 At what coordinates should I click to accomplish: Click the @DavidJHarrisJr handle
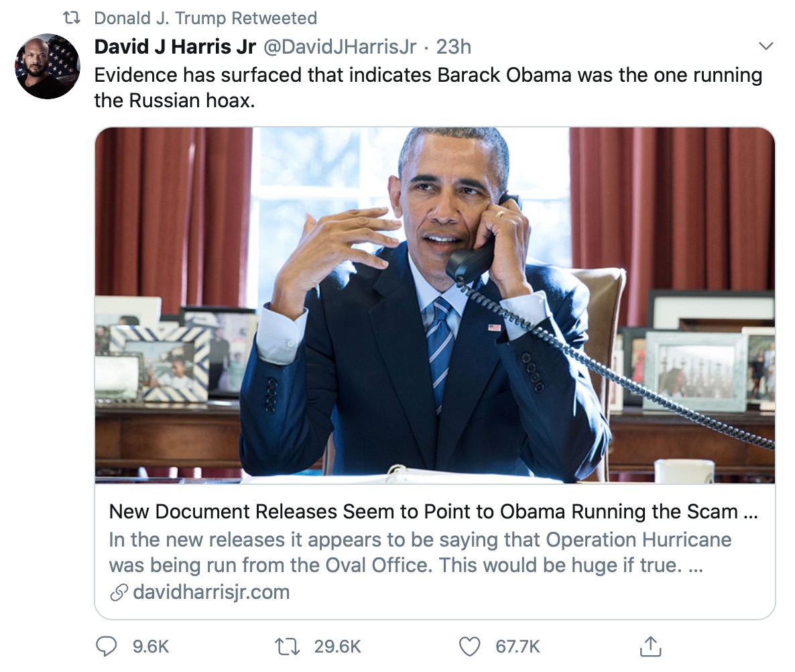tap(340, 47)
